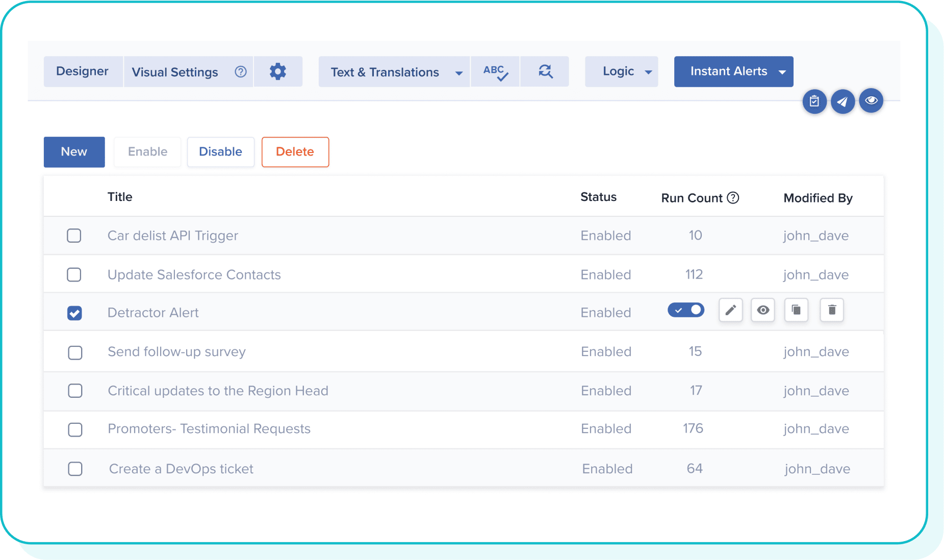The width and height of the screenshot is (944, 560).
Task: Click the Delete button
Action: click(x=295, y=152)
